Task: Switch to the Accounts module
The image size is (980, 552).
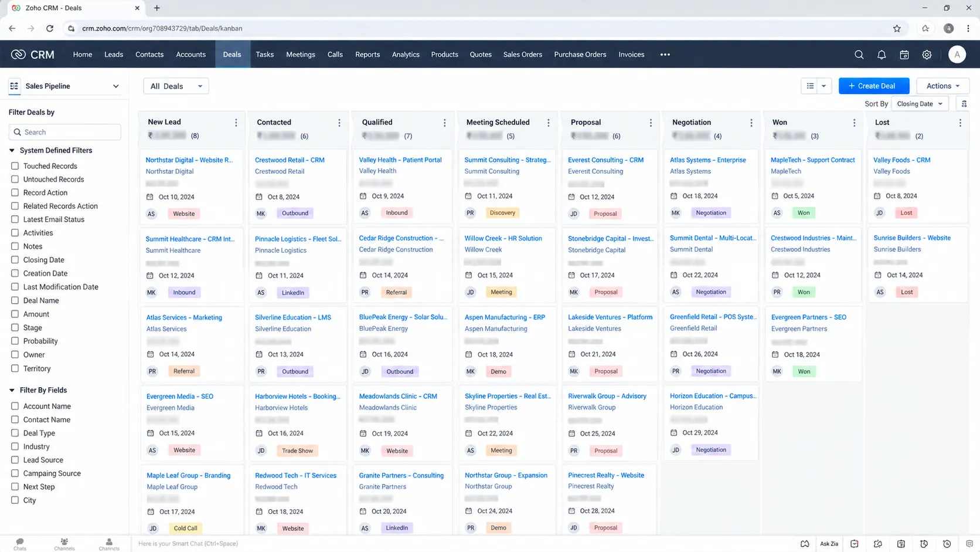Action: [191, 55]
